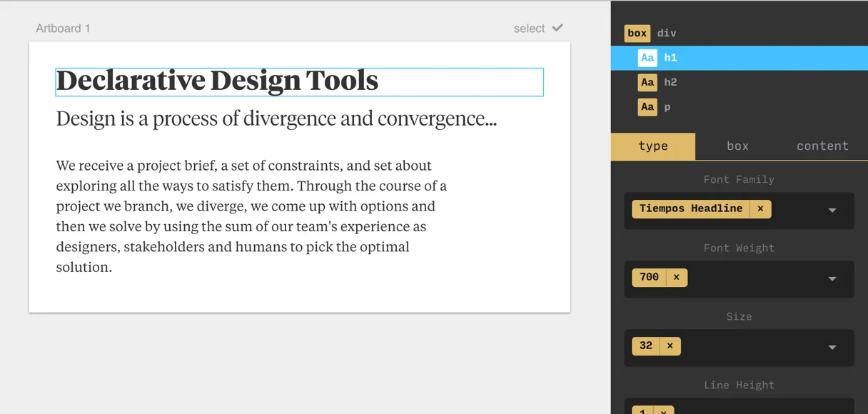
Task: Click the box icon of div layer
Action: pyautogui.click(x=637, y=33)
